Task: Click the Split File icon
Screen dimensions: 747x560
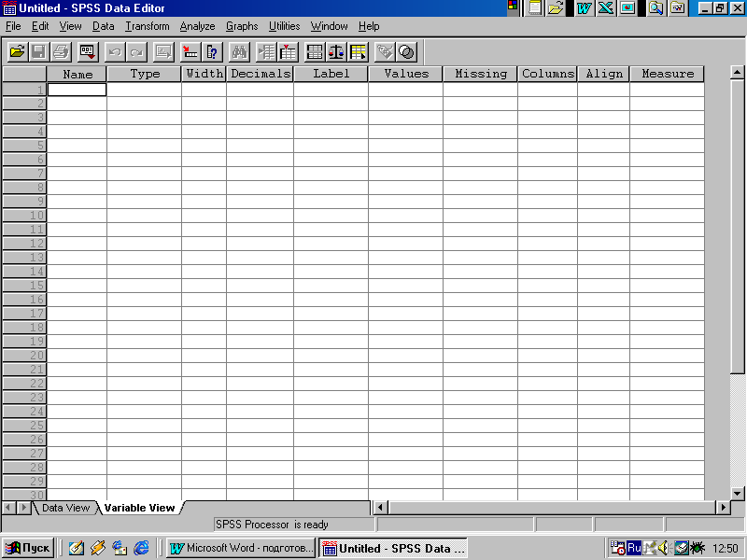Action: 315,52
